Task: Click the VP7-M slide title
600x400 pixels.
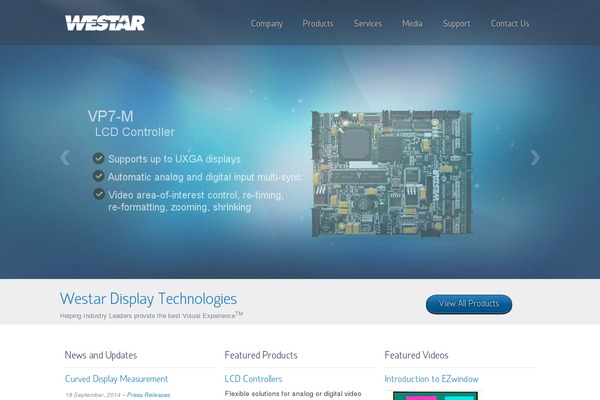Action: (x=111, y=116)
